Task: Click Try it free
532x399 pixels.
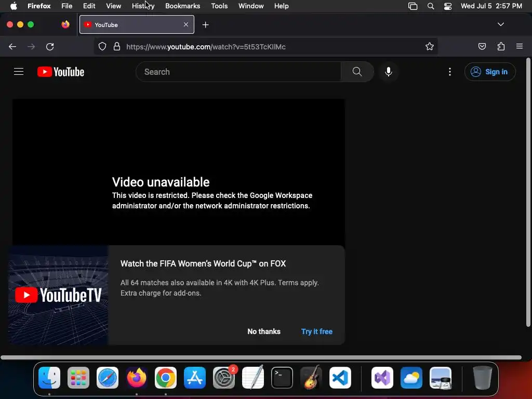Action: (x=316, y=331)
